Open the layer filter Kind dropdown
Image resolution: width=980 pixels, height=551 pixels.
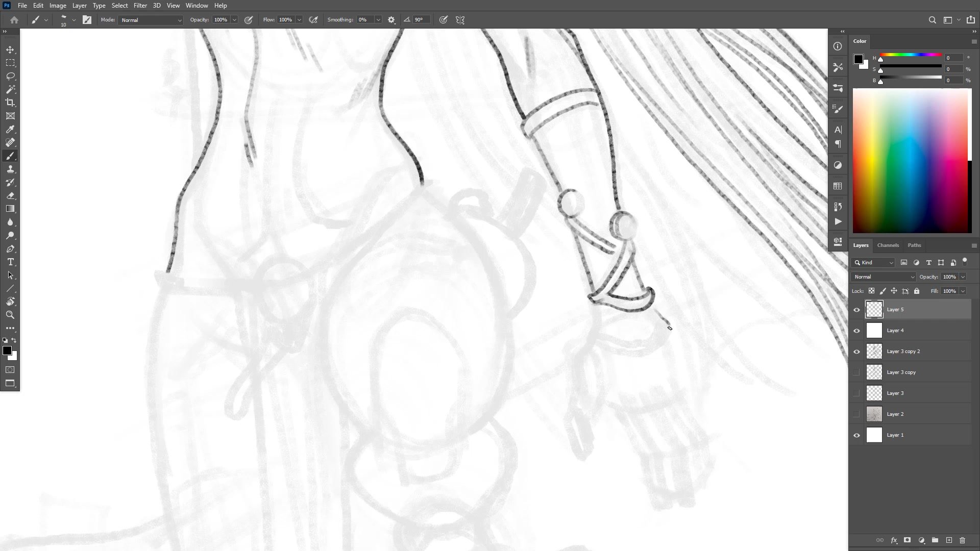click(873, 262)
